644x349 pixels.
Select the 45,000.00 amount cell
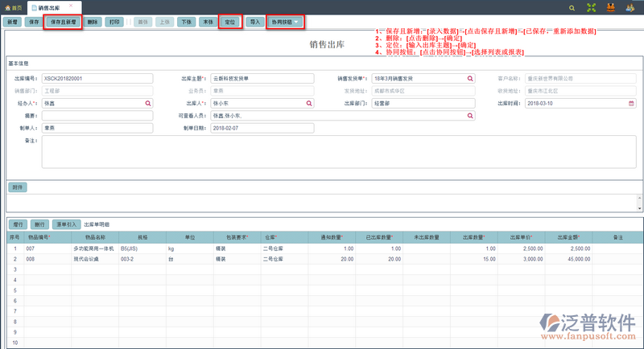(569, 259)
